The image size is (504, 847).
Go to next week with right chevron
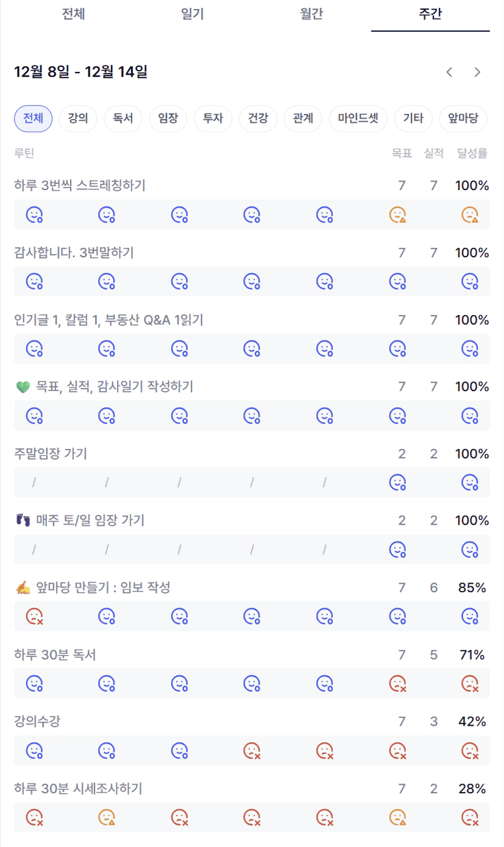[x=477, y=73]
